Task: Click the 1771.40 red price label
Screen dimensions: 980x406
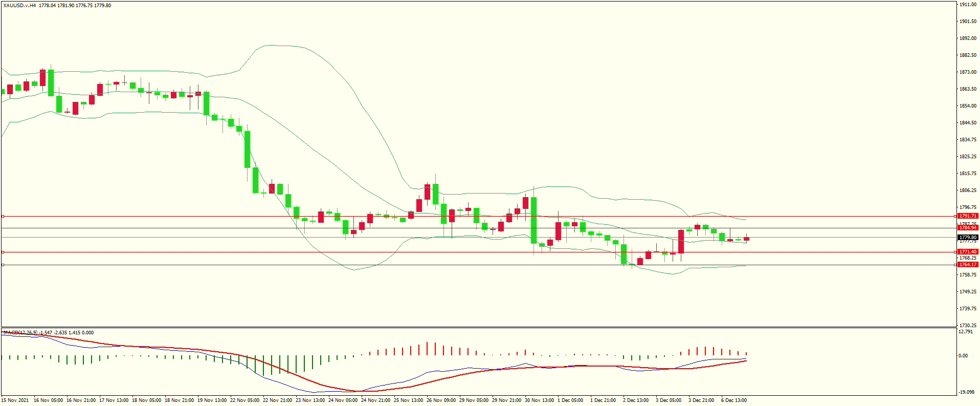Action: click(x=968, y=252)
